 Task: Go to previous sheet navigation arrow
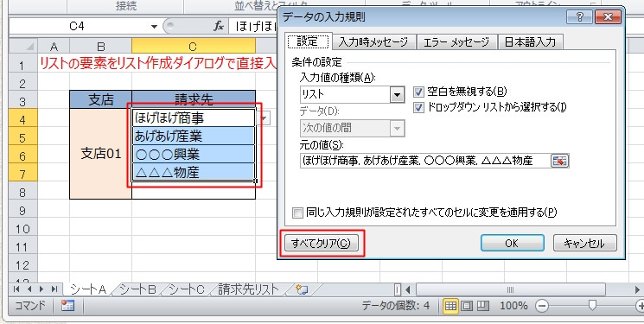29,289
